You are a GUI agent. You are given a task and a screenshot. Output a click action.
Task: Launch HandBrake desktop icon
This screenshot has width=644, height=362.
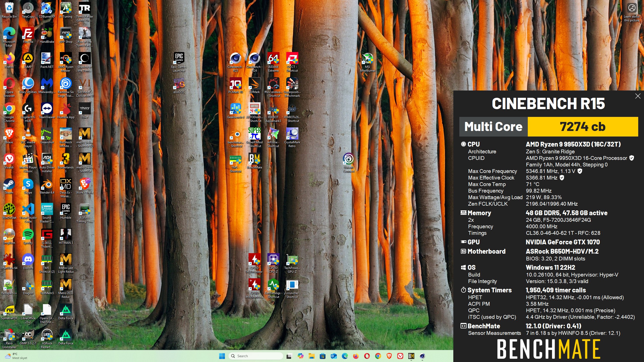click(x=47, y=35)
